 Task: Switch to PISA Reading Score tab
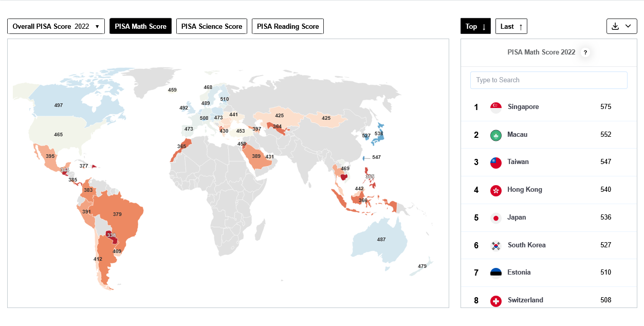[x=288, y=26]
